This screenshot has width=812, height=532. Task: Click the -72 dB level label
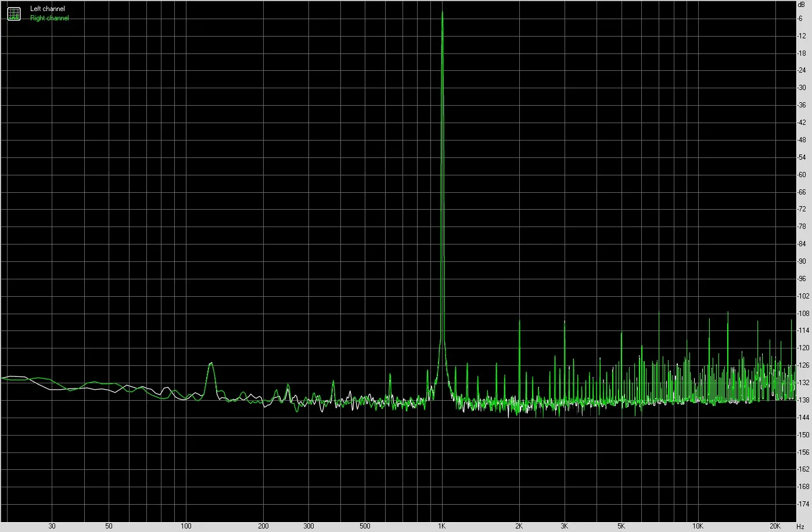pyautogui.click(x=802, y=209)
